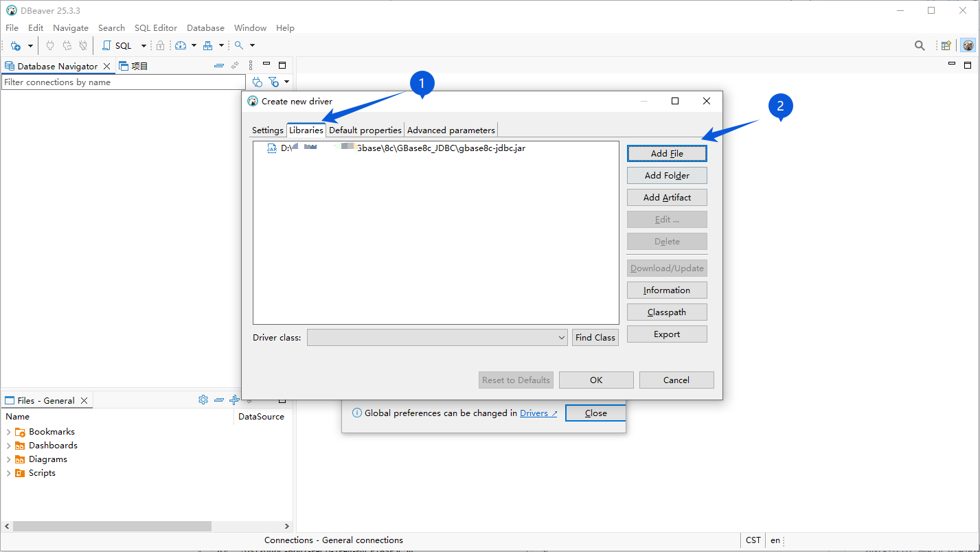
Task: Open the Driver class combo box
Action: (437, 337)
